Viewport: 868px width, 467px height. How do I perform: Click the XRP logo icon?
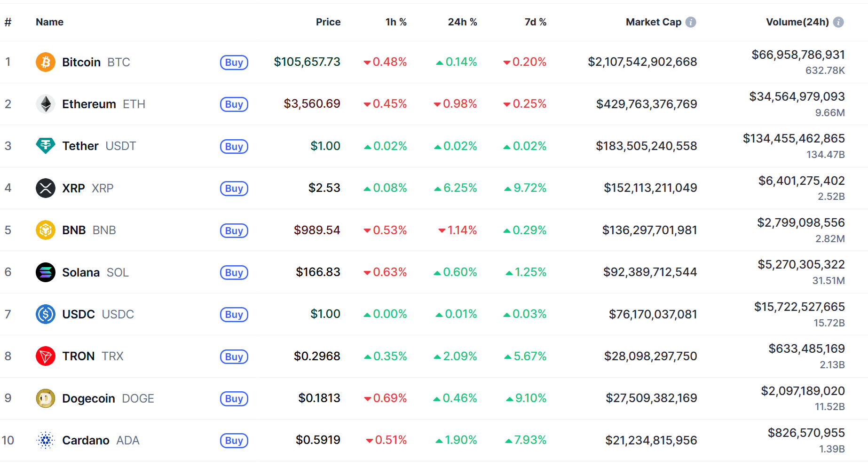(46, 188)
